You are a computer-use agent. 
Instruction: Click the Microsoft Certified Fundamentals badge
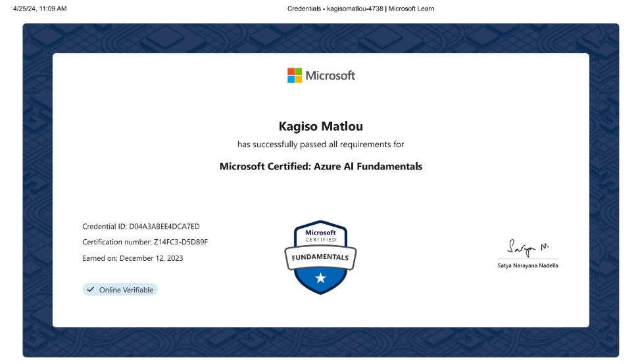pyautogui.click(x=320, y=258)
